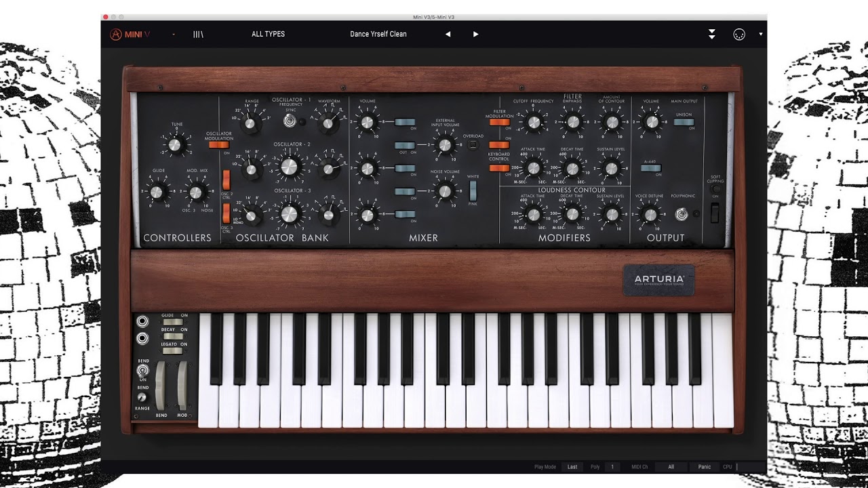Open the preset browser library icon
Viewport: 868px width, 488px height.
tap(198, 34)
